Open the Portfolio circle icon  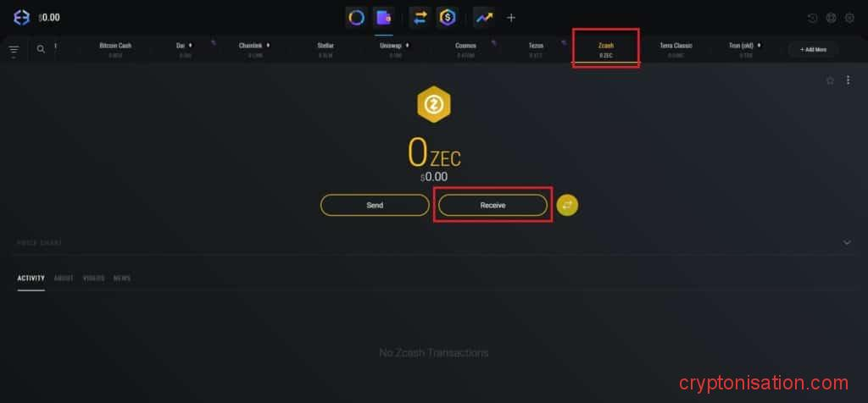[357, 18]
